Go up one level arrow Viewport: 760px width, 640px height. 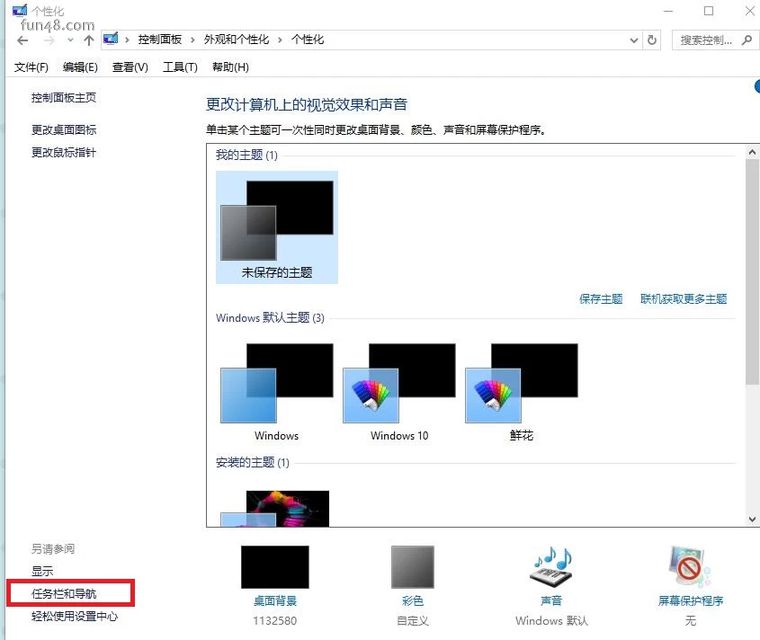(88, 40)
